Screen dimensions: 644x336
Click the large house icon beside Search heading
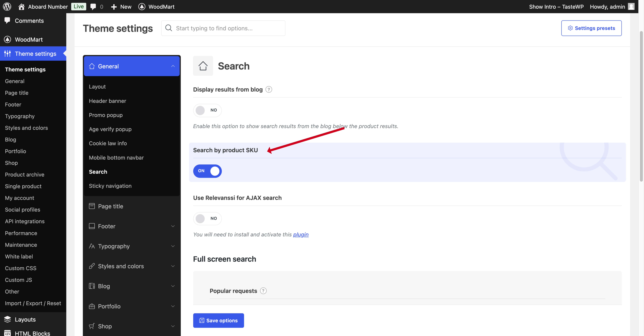[x=203, y=66]
